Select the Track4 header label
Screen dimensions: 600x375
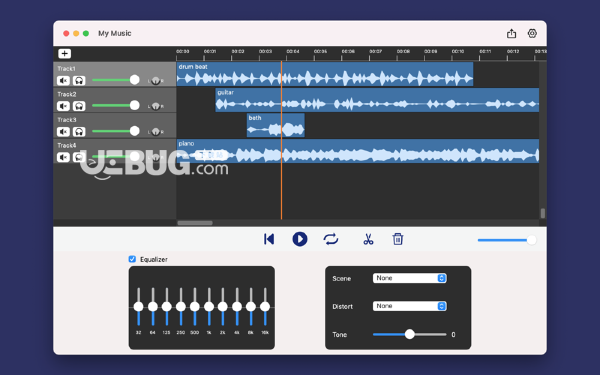tap(67, 145)
